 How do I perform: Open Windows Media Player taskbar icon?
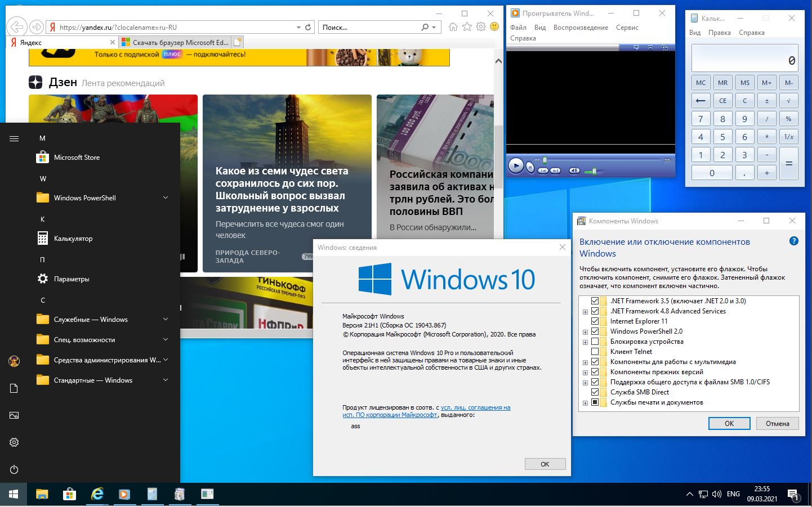click(124, 494)
